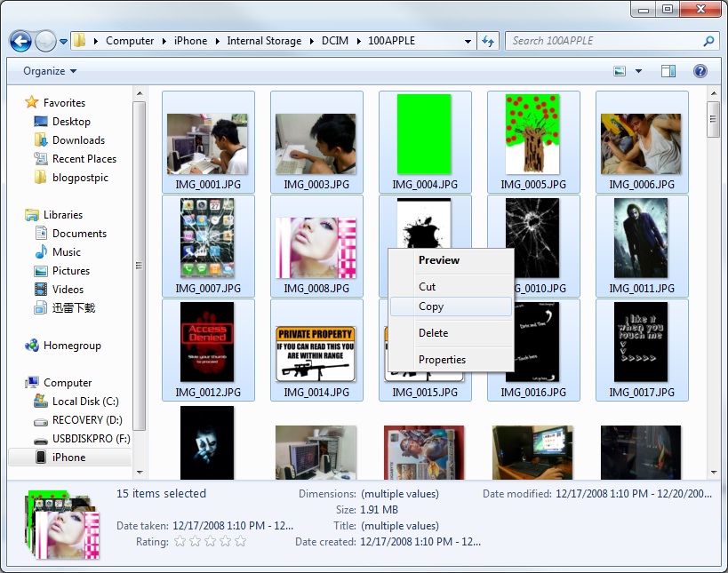
Task: Choose Preview from context menu
Action: (x=452, y=260)
